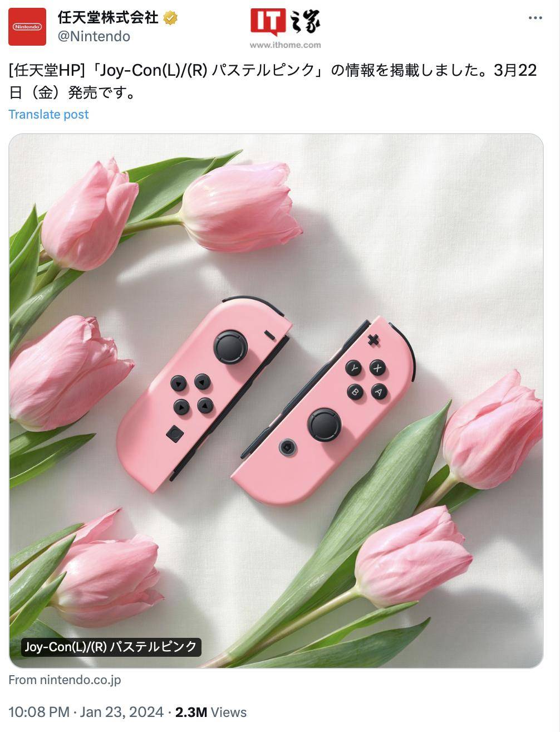The image size is (560, 732).
Task: Click the left Joy-Con analog stick in photo
Action: pos(230,347)
